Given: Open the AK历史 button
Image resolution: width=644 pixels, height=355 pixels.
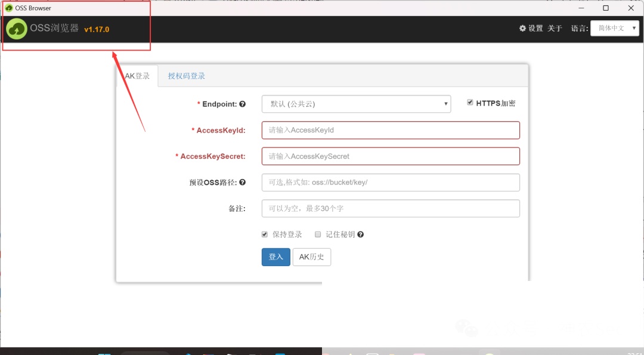Looking at the screenshot, I should click(x=312, y=257).
